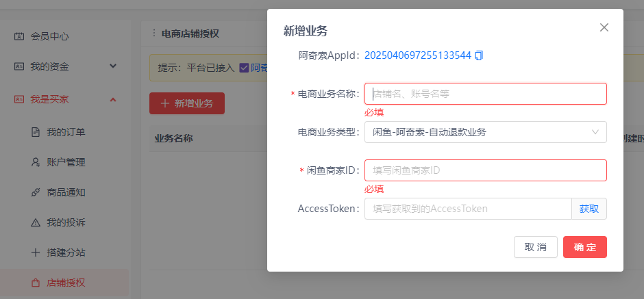Click the 我的投诉 warning icon
This screenshot has width=644, height=299.
pos(36,223)
